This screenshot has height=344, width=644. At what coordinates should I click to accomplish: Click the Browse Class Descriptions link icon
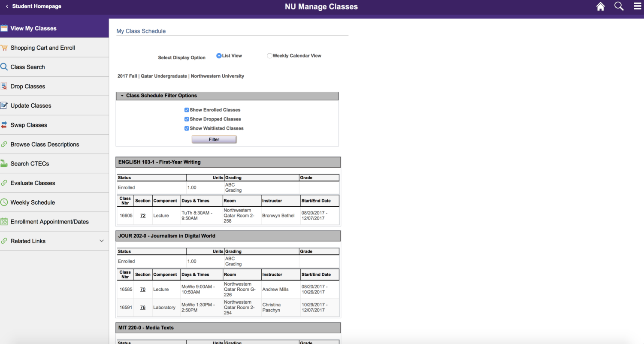tap(4, 144)
